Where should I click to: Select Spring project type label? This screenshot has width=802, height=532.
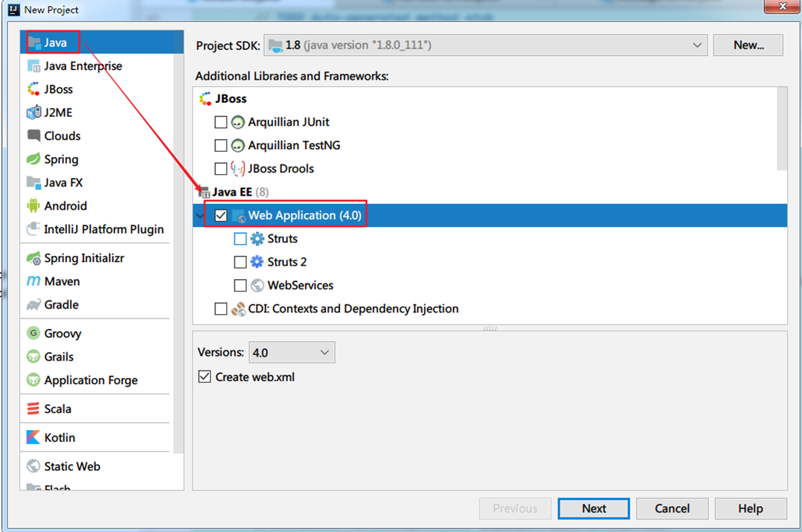[61, 159]
